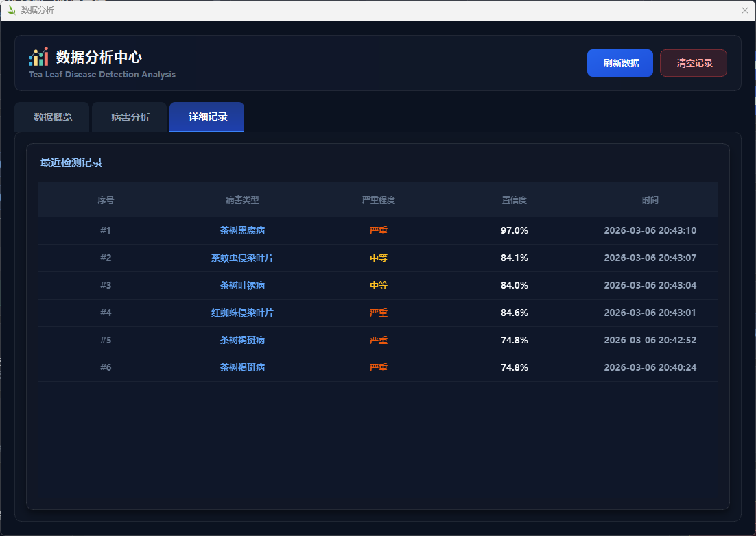Viewport: 756px width, 536px height.
Task: Select row #6 in detection records
Action: pos(106,368)
